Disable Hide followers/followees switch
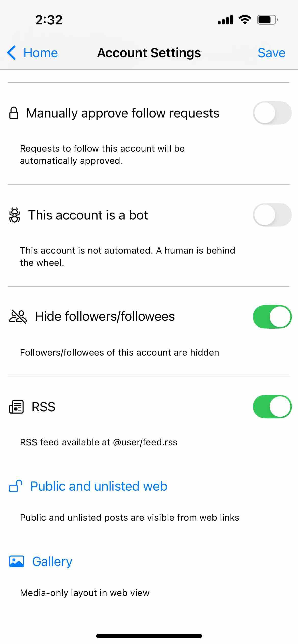Viewport: 298px width, 644px height. [x=272, y=317]
